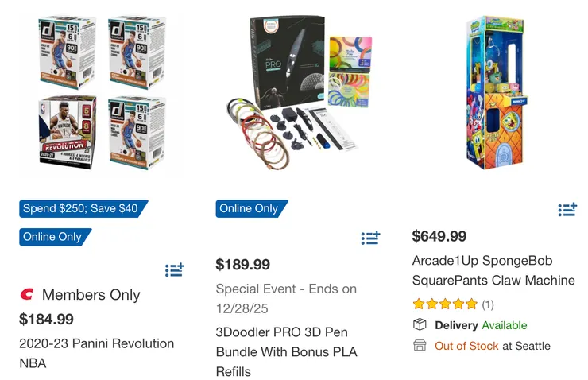Open the 3Doodler PRO 3D Pen Bundle title link
The image size is (588, 380).
pyautogui.click(x=287, y=351)
